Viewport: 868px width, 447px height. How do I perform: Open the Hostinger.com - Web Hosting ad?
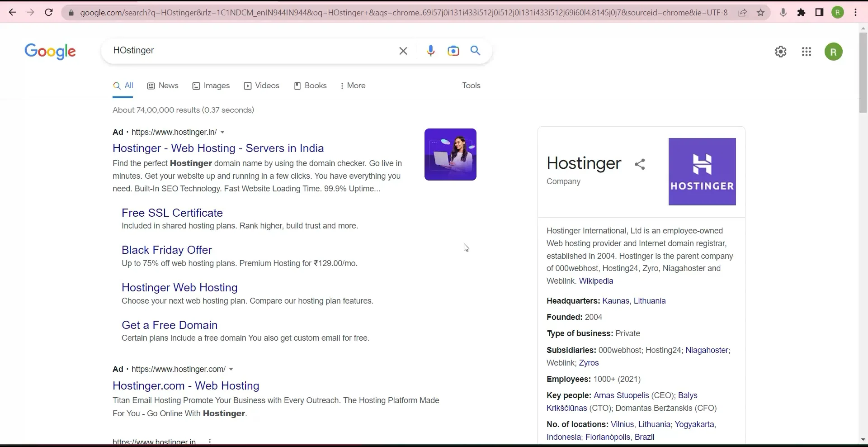186,385
